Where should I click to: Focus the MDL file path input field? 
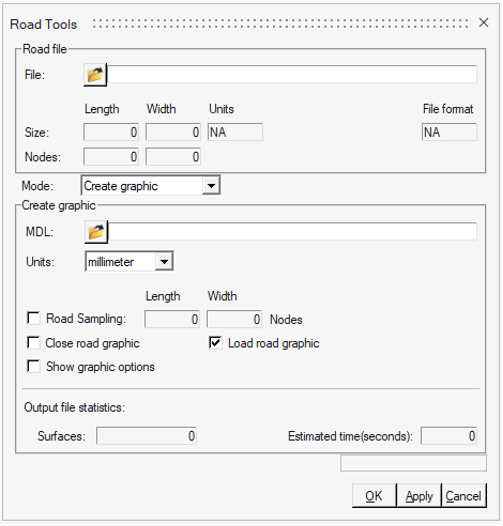pos(293,231)
